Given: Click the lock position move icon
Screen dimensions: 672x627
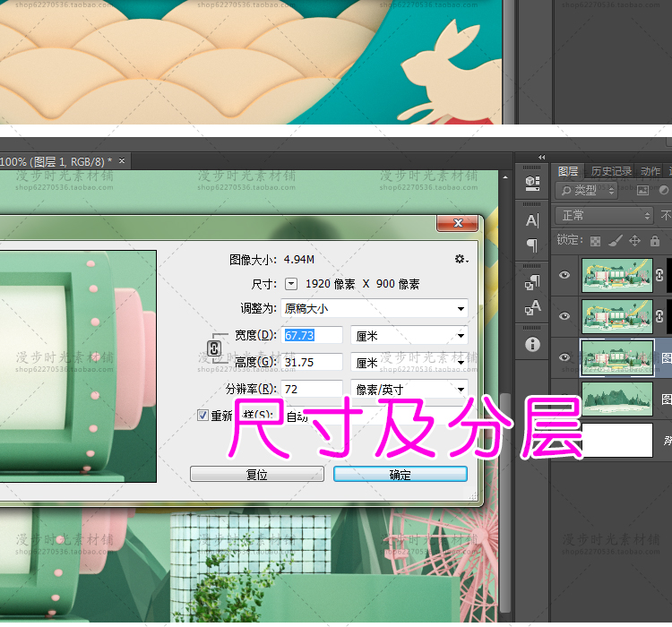Looking at the screenshot, I should pos(635,240).
